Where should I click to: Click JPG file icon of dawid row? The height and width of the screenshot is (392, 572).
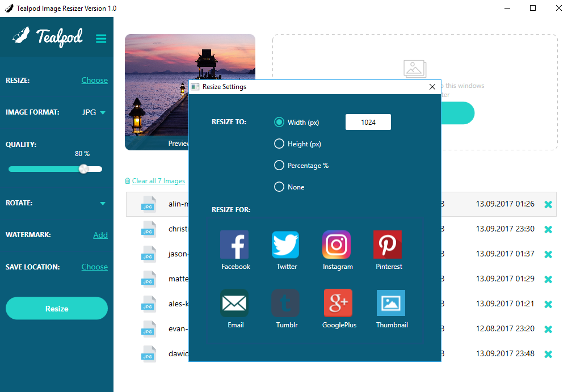(149, 354)
